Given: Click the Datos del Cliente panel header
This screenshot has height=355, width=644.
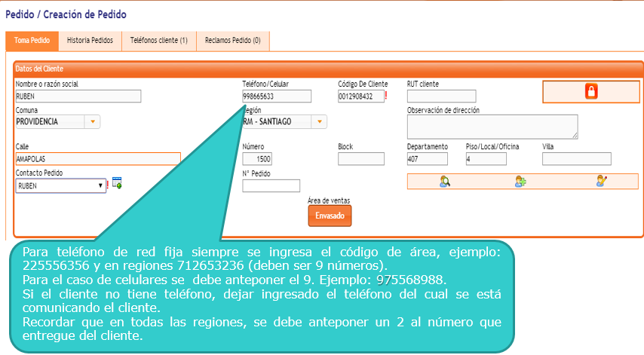Looking at the screenshot, I should [328, 69].
